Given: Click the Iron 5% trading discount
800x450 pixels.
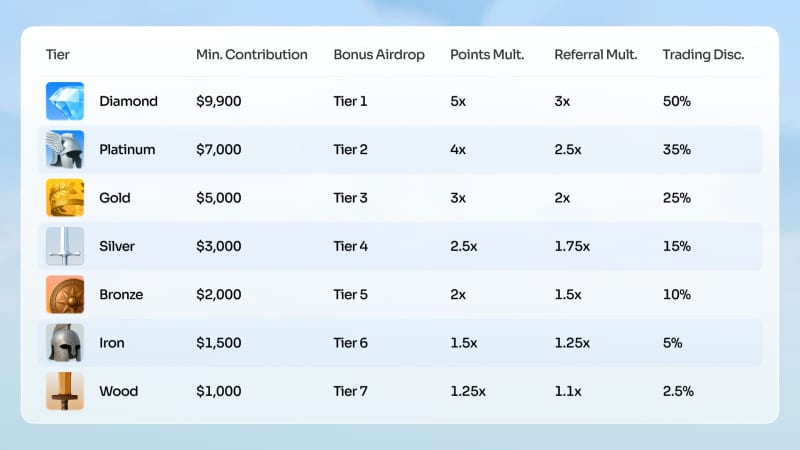Looking at the screenshot, I should click(x=672, y=343).
